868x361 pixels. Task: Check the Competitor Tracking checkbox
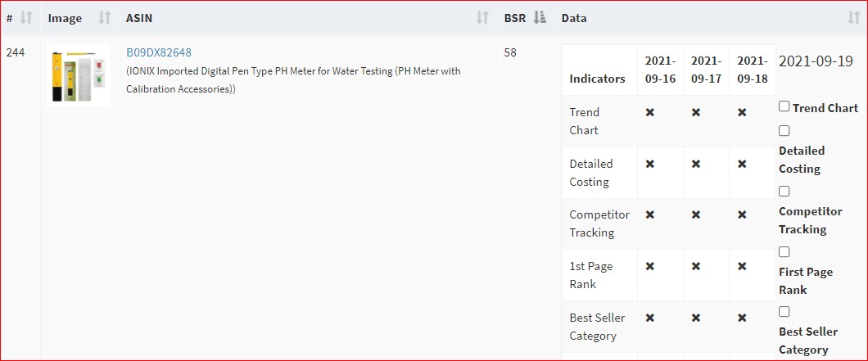coord(784,192)
